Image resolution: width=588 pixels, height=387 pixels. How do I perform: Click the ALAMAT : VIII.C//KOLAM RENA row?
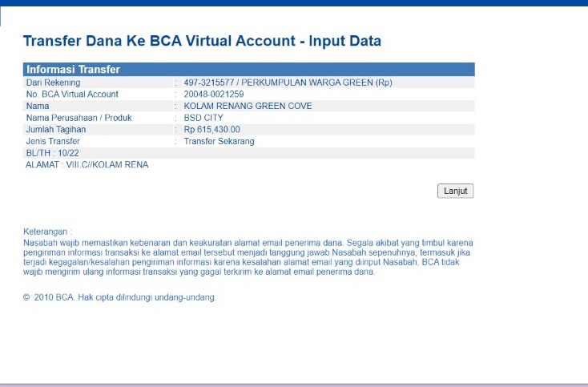tap(87, 164)
